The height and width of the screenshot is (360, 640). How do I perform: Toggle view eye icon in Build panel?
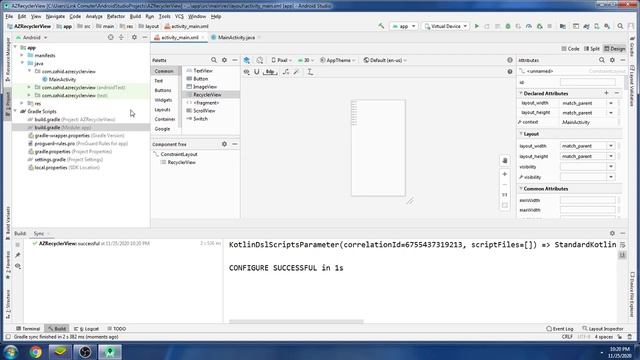pyautogui.click(x=18, y=266)
